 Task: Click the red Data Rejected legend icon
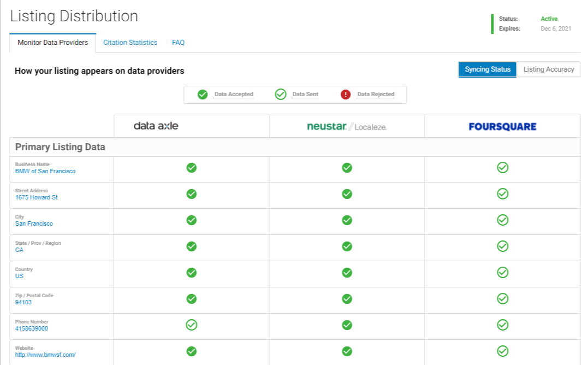point(346,95)
